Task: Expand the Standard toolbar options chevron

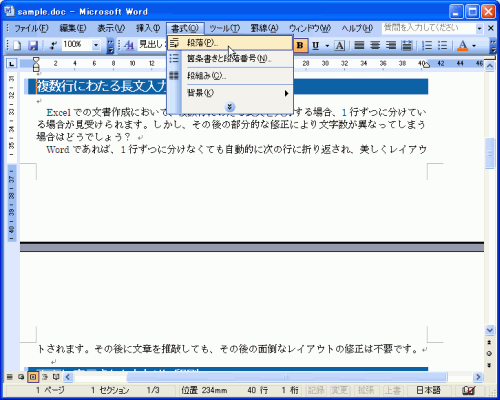Action: (x=110, y=45)
